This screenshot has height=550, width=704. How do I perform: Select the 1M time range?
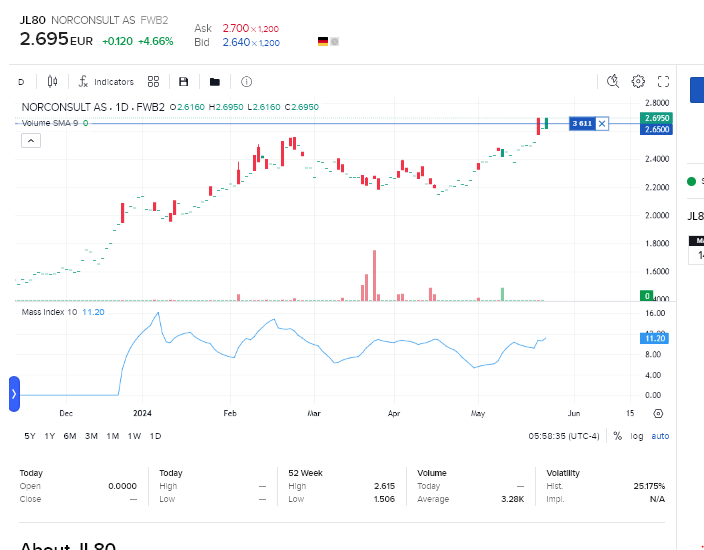tap(113, 436)
